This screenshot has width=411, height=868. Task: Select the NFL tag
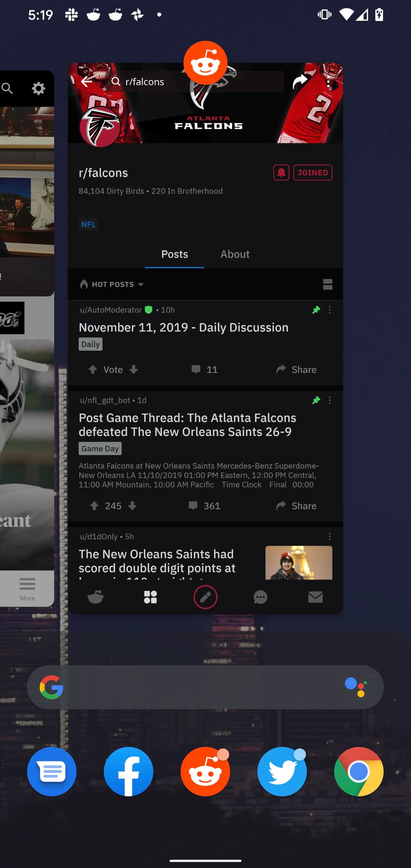coord(88,224)
